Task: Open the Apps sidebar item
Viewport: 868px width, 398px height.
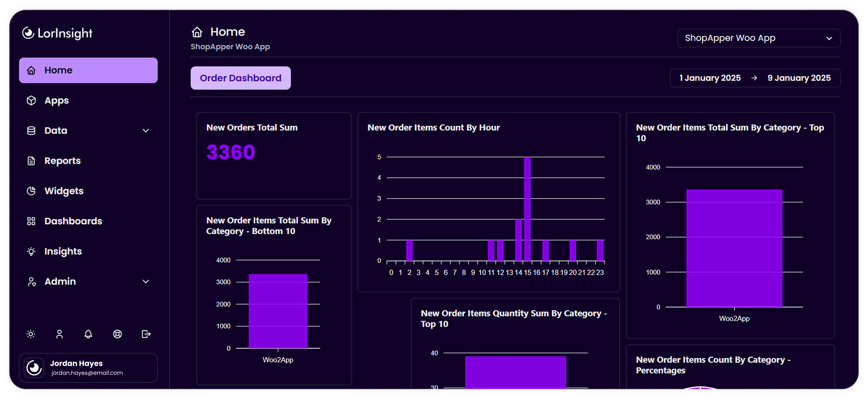Action: (x=57, y=101)
